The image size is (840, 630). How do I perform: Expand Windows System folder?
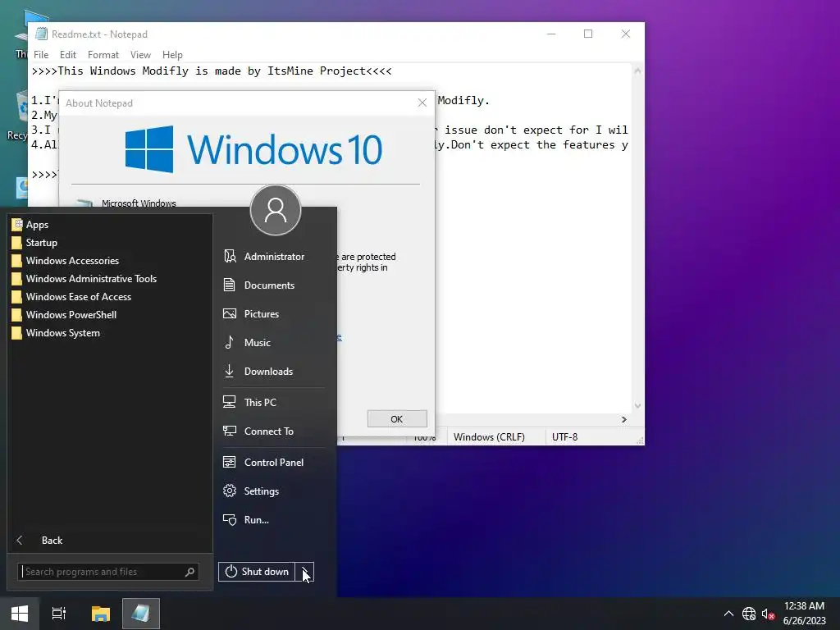click(x=110, y=333)
